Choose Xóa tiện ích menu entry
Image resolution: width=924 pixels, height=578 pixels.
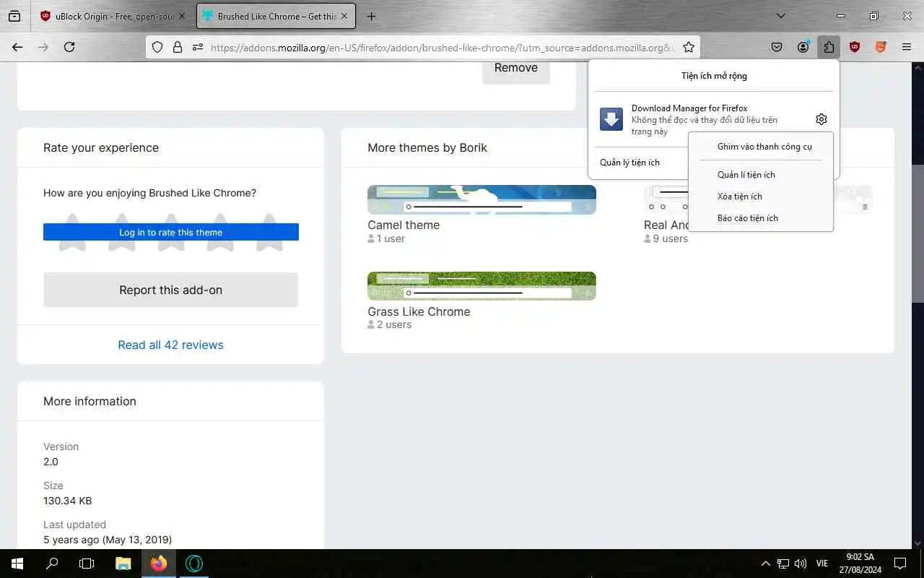point(739,197)
